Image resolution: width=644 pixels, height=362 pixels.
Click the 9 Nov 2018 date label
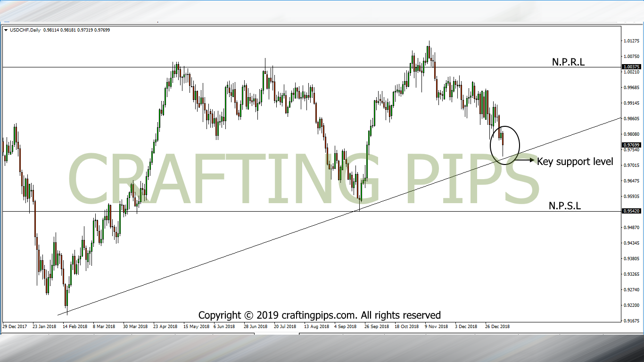pyautogui.click(x=436, y=326)
